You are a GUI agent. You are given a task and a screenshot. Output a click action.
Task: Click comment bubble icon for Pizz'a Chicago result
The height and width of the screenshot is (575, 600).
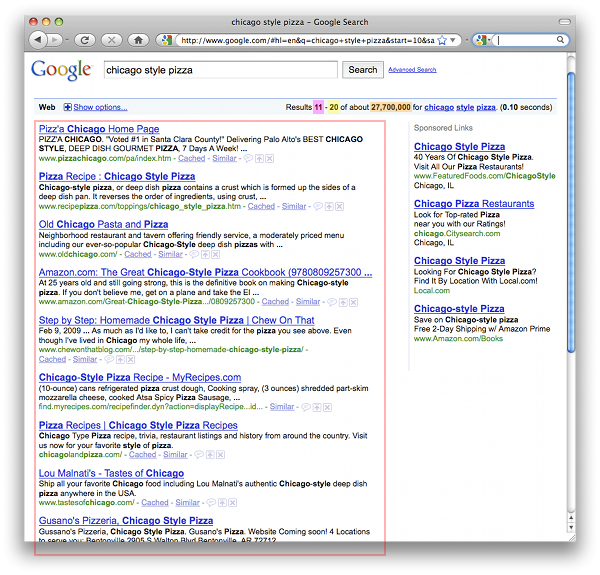click(x=247, y=158)
